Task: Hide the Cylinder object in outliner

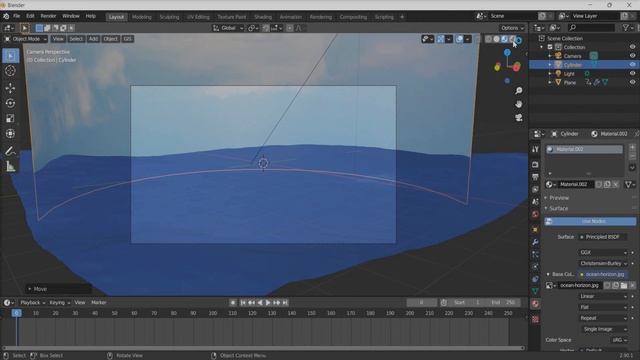Action: pyautogui.click(x=632, y=64)
